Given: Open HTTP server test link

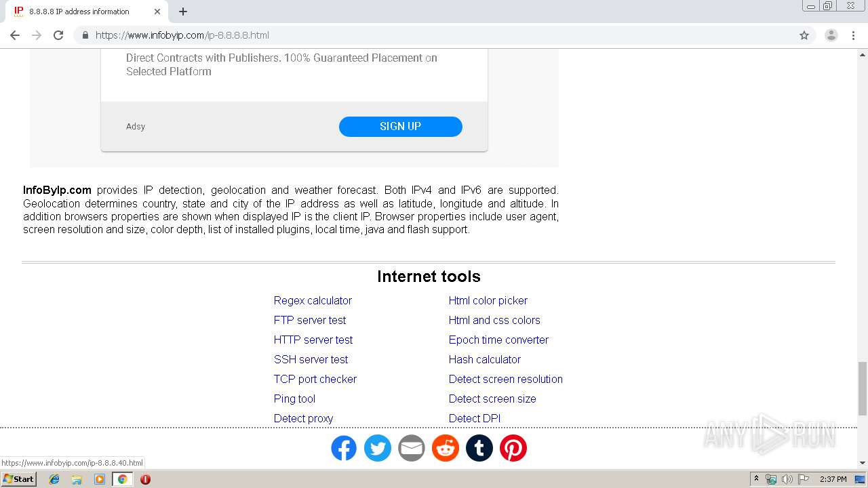Looking at the screenshot, I should click(x=313, y=340).
